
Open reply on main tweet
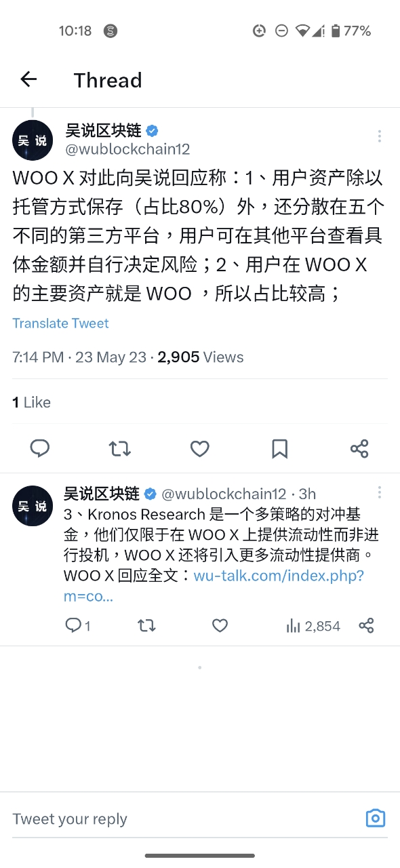tap(40, 448)
